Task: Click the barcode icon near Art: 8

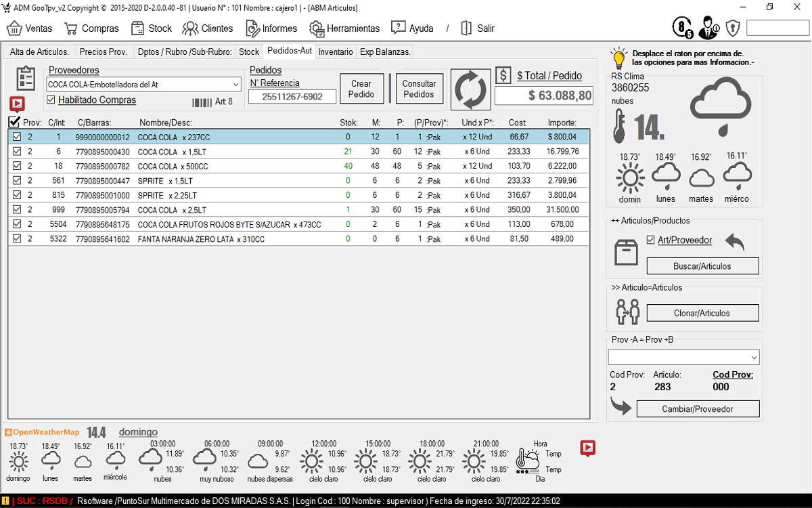Action: coord(202,102)
